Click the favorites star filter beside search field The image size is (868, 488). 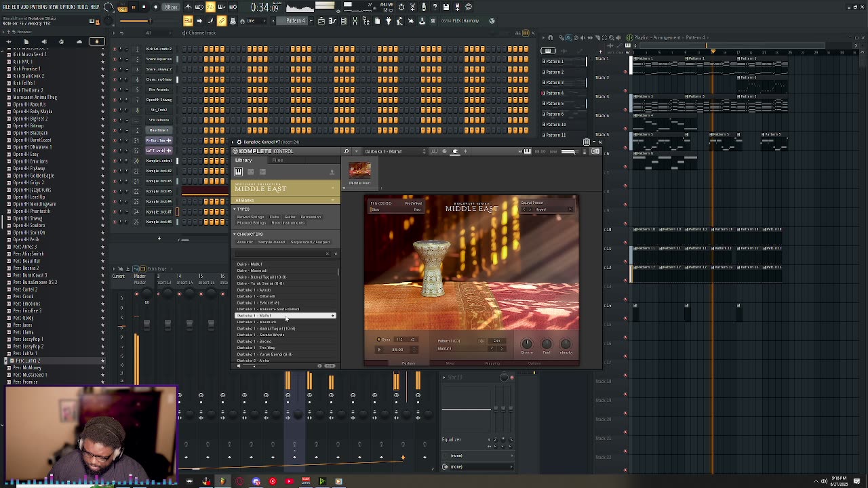[335, 254]
